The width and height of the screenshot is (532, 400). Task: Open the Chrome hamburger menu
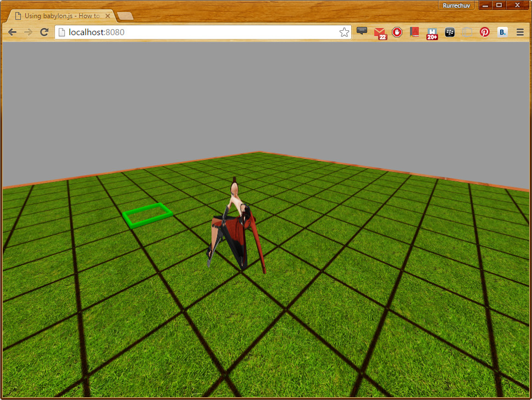click(x=520, y=32)
